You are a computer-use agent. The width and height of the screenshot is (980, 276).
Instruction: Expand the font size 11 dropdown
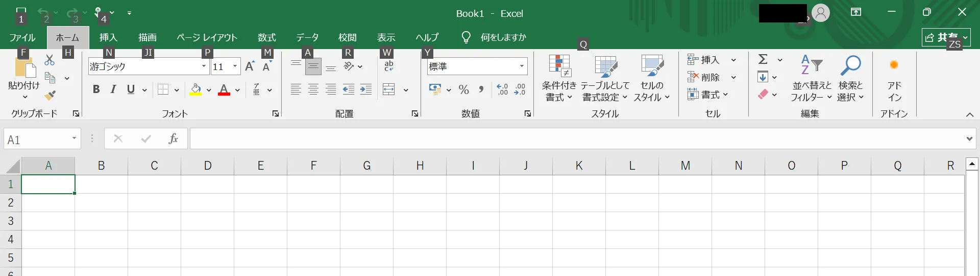tap(235, 66)
